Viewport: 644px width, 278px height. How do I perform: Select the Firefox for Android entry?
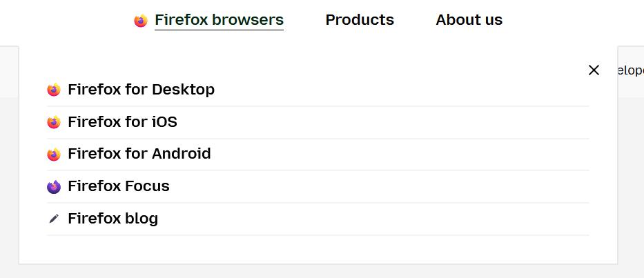pos(139,154)
